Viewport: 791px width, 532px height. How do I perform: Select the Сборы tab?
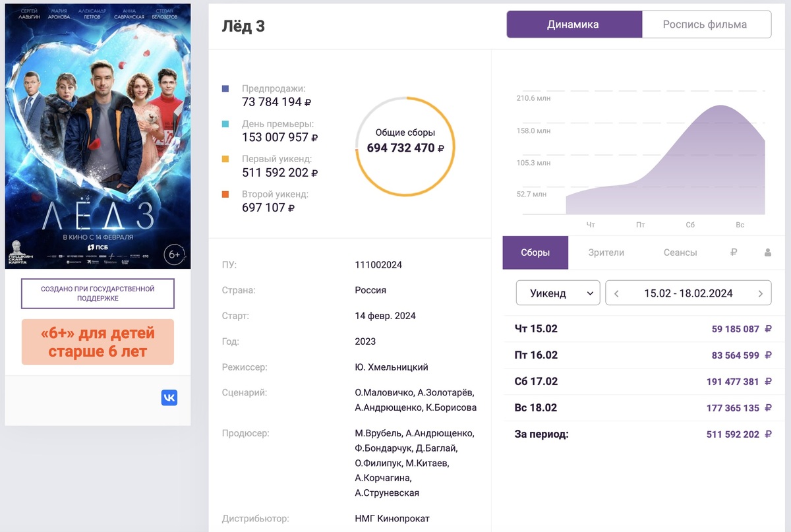point(535,252)
